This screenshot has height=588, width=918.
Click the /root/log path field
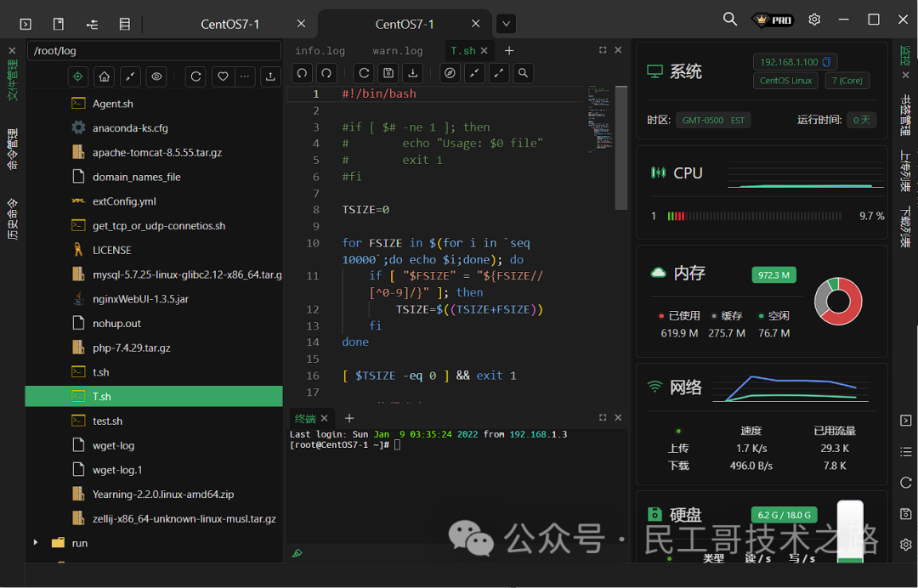pyautogui.click(x=154, y=51)
